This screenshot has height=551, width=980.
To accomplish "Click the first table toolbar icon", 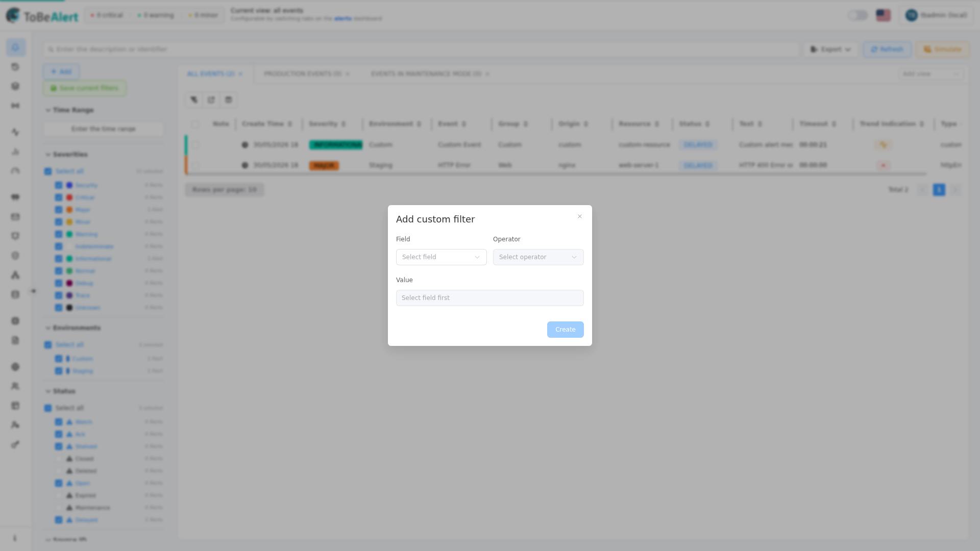I will (194, 100).
